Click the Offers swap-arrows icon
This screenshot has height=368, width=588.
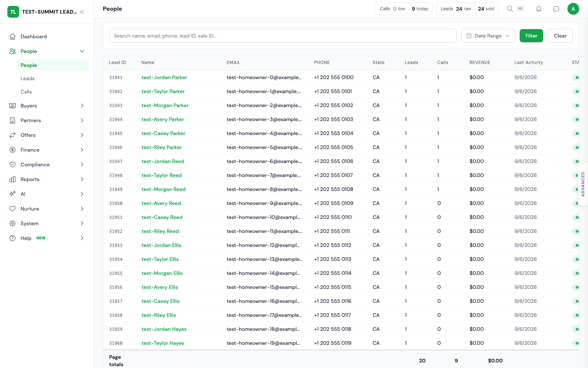(x=12, y=135)
